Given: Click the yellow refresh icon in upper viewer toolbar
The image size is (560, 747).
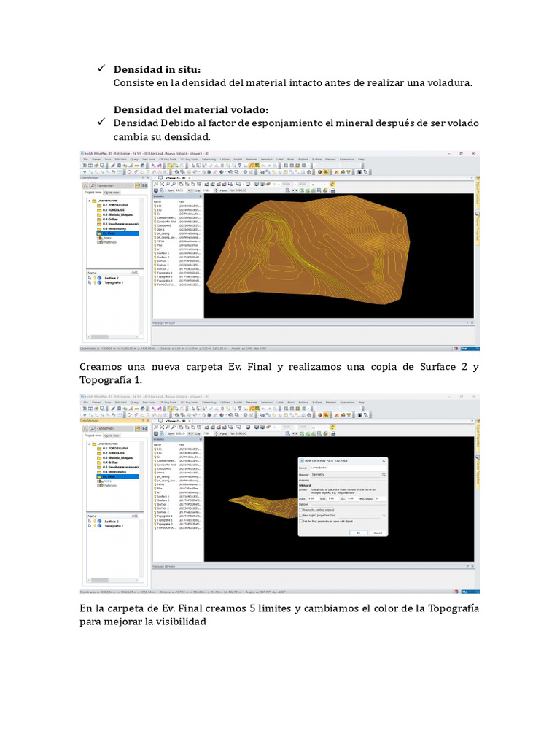Looking at the screenshot, I should click(332, 184).
